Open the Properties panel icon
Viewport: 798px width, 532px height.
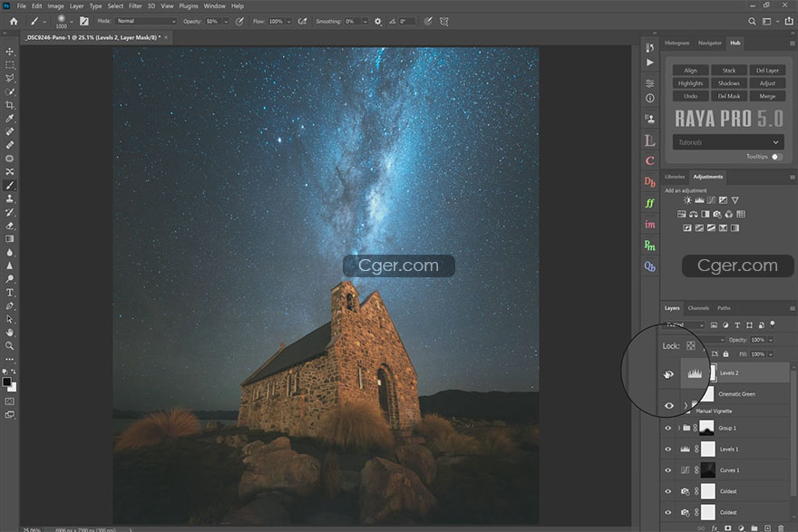click(650, 82)
